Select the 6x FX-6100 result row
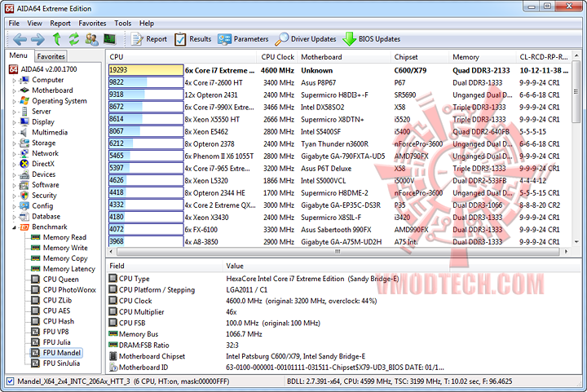Screen dimensions: 587x392 (339, 230)
